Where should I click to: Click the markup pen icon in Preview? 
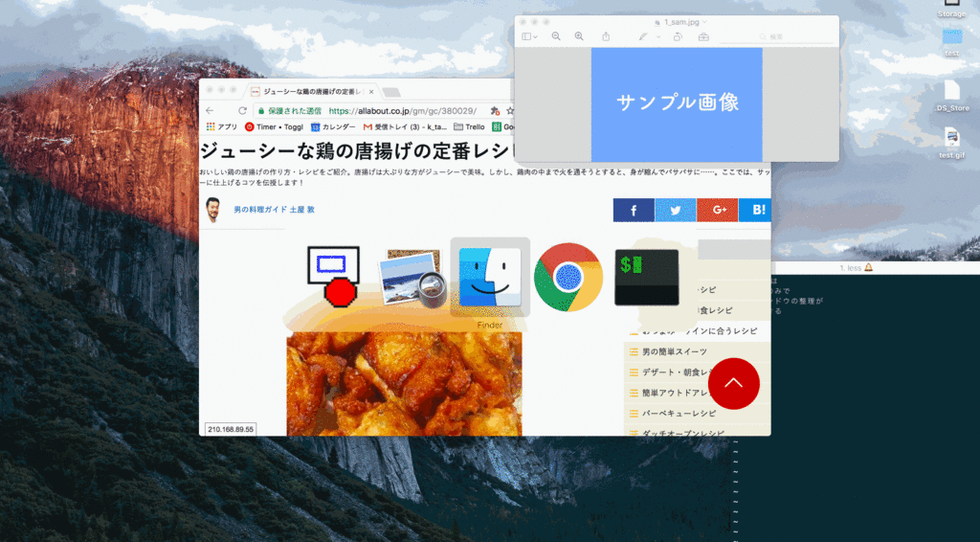(x=642, y=37)
